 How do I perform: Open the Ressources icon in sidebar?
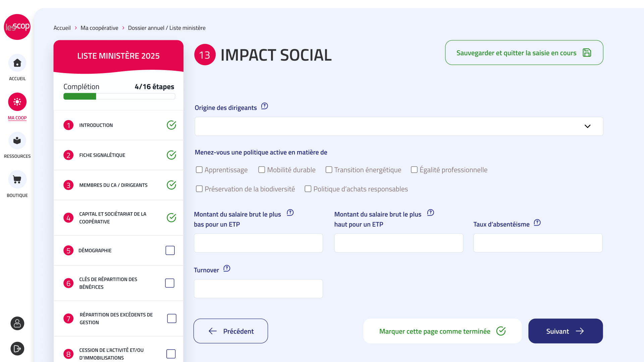click(17, 141)
